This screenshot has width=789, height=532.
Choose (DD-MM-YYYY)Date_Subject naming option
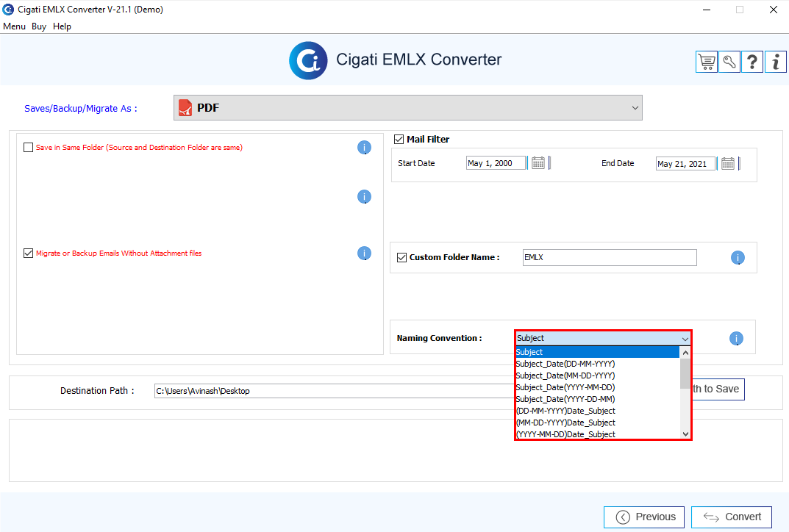pos(597,411)
